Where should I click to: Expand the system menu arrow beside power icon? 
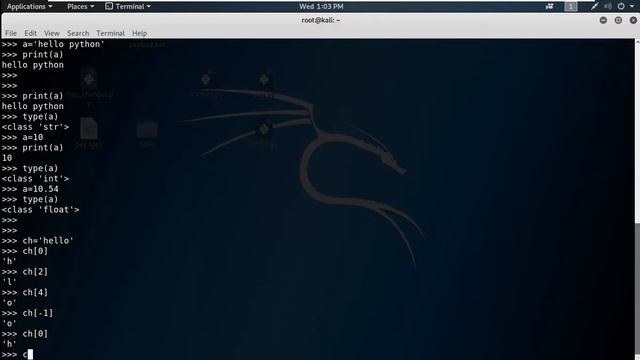tap(631, 7)
